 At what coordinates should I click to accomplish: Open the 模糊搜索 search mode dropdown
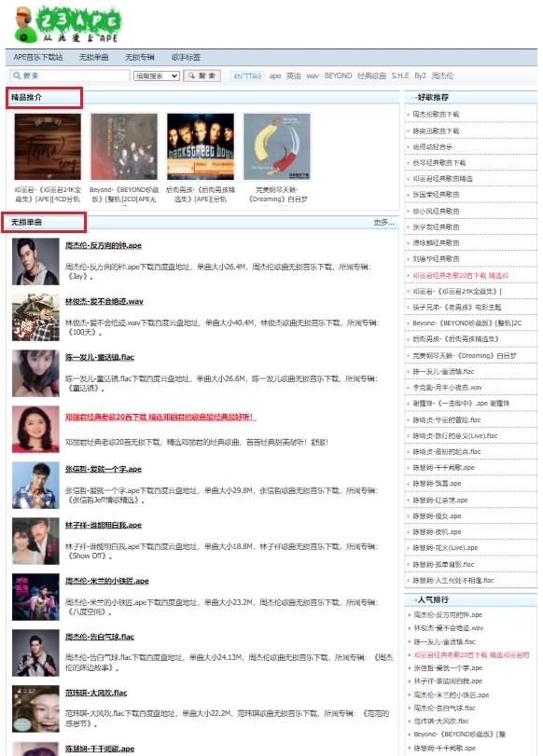coord(157,76)
